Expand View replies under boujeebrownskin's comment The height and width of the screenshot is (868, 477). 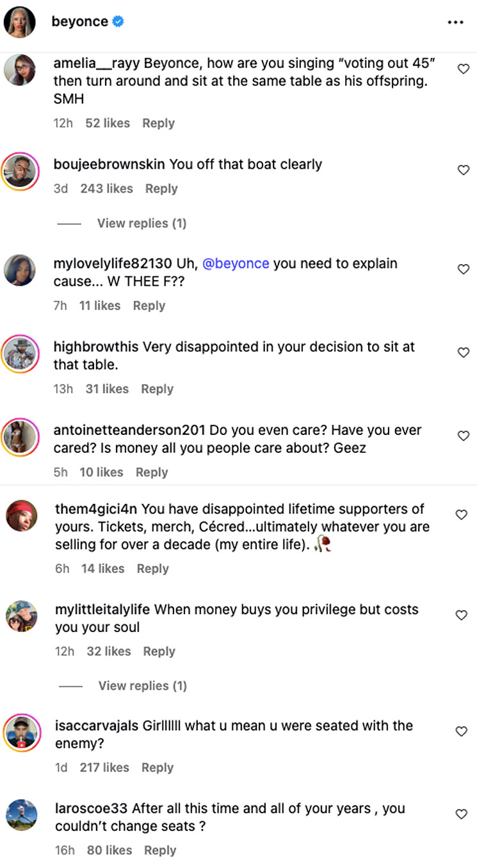tap(141, 223)
